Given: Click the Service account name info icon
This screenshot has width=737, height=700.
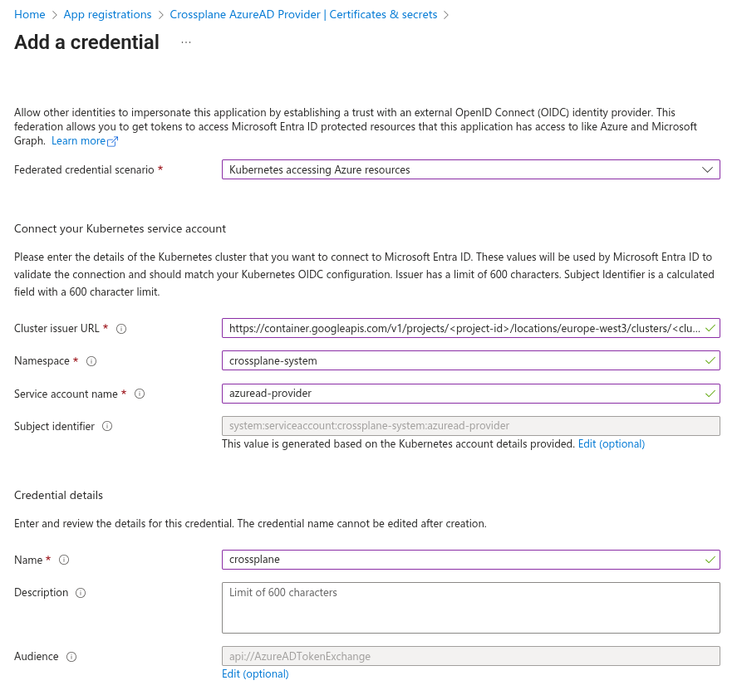Looking at the screenshot, I should point(140,394).
